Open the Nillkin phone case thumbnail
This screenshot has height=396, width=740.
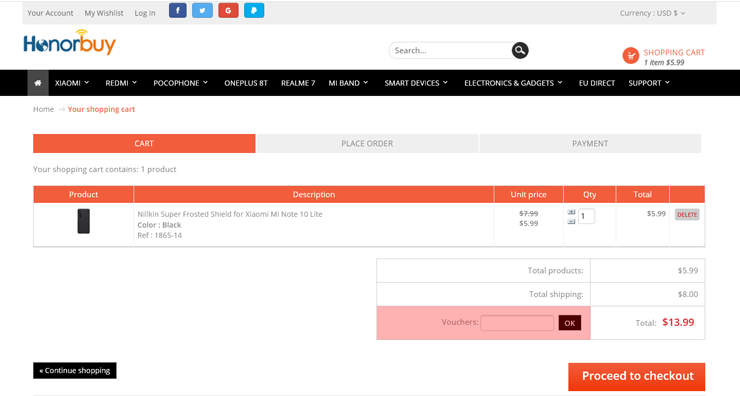tap(84, 221)
